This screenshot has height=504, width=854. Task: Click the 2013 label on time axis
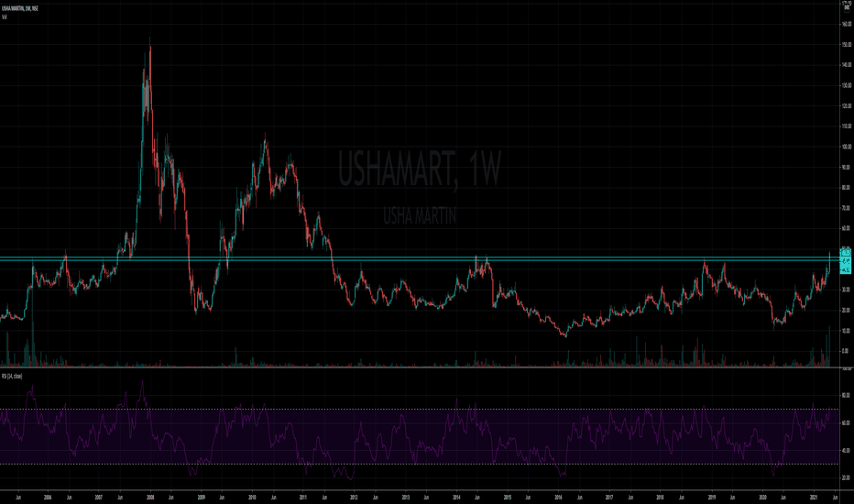tap(406, 497)
